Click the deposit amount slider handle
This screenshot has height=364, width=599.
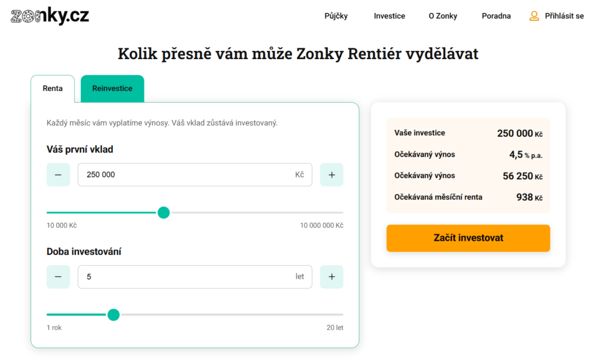click(x=164, y=213)
